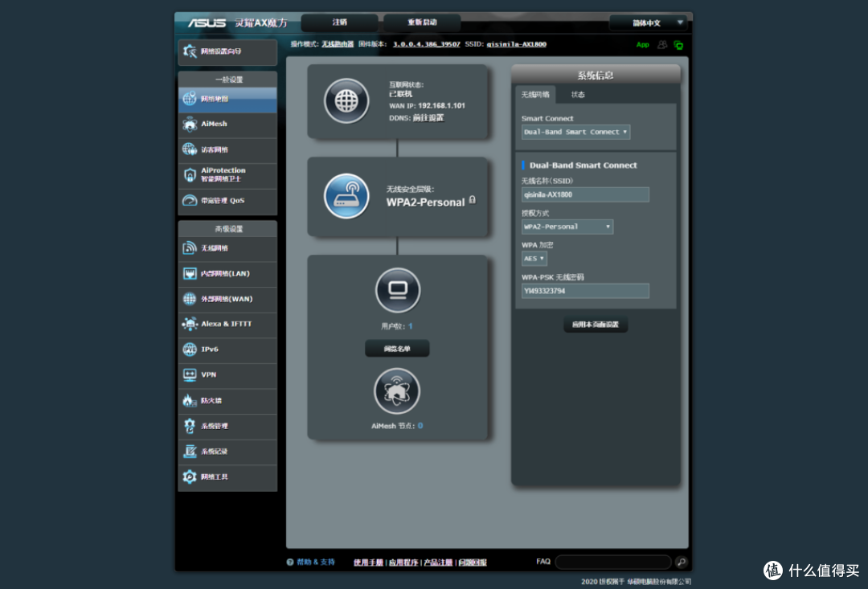Open the product registration footer link
The width and height of the screenshot is (868, 589).
point(438,562)
